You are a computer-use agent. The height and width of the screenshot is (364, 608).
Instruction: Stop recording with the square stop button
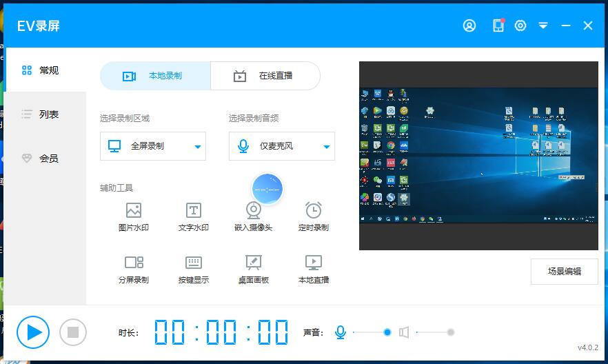[x=73, y=332]
